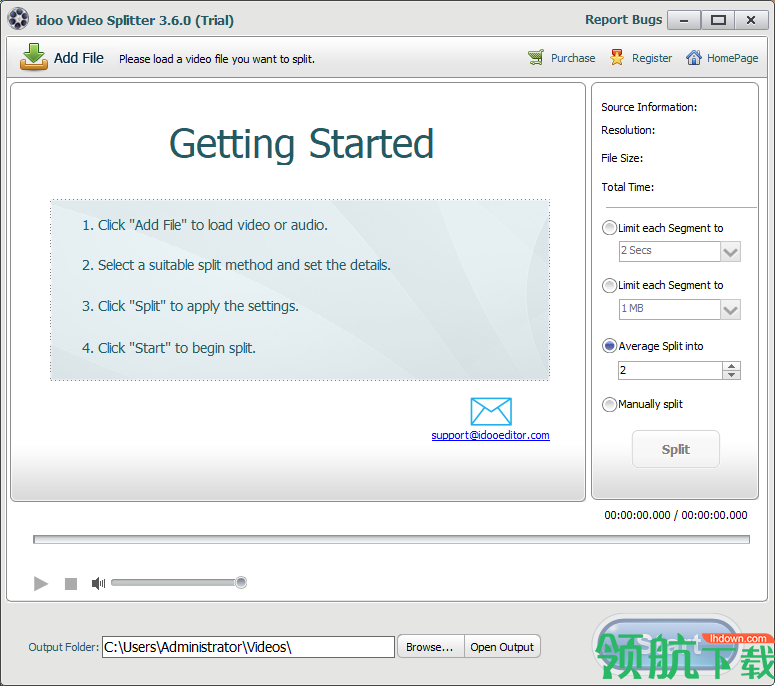Click the Split button
This screenshot has height=686, width=775.
676,449
